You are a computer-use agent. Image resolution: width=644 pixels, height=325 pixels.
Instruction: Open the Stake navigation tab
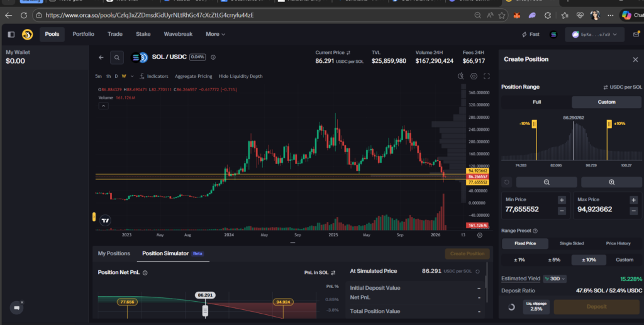tap(143, 35)
